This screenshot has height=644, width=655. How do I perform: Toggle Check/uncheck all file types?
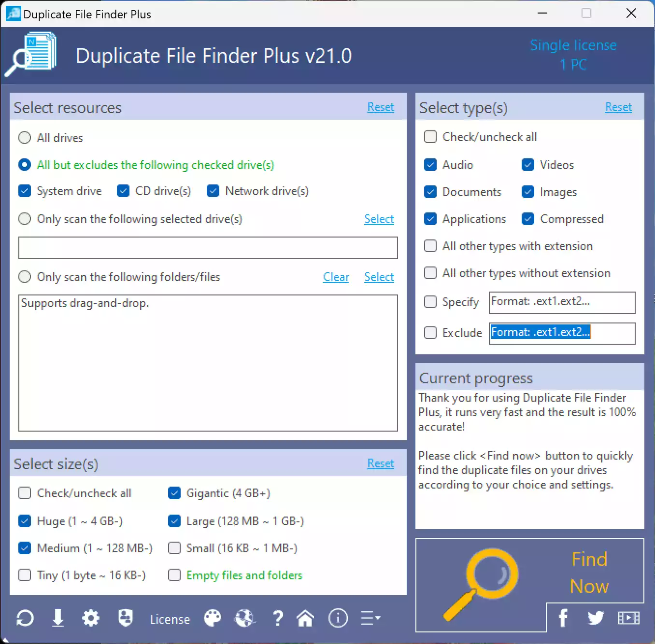point(430,137)
